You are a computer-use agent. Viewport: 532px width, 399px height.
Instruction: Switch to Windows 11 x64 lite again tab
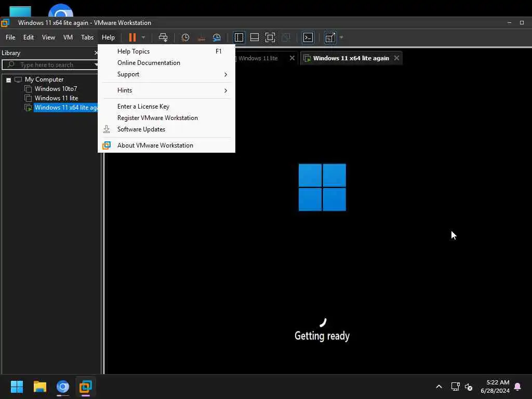[351, 58]
